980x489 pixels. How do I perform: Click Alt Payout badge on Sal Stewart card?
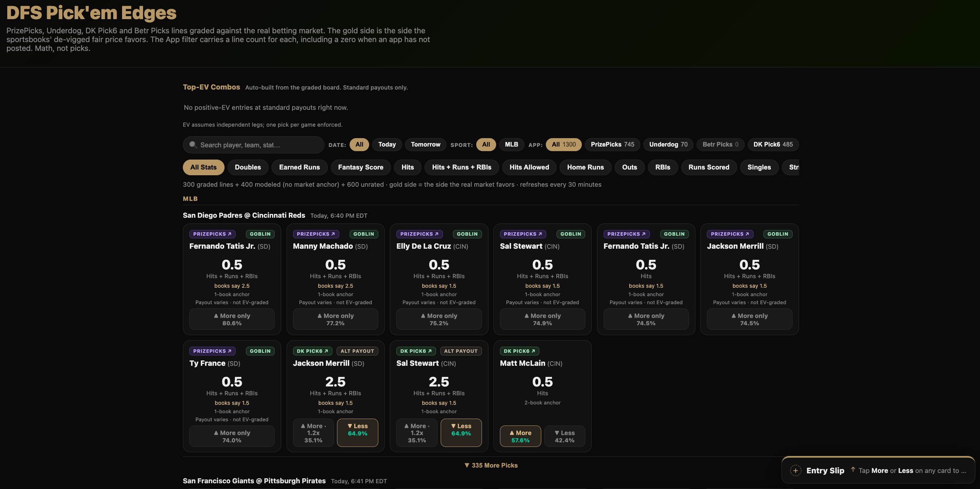click(461, 351)
